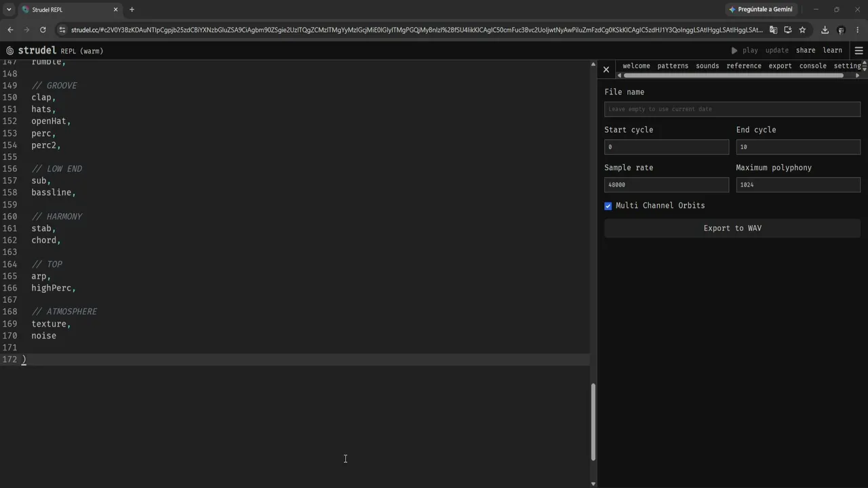This screenshot has width=868, height=488.
Task: Reload the page
Action: click(x=43, y=30)
